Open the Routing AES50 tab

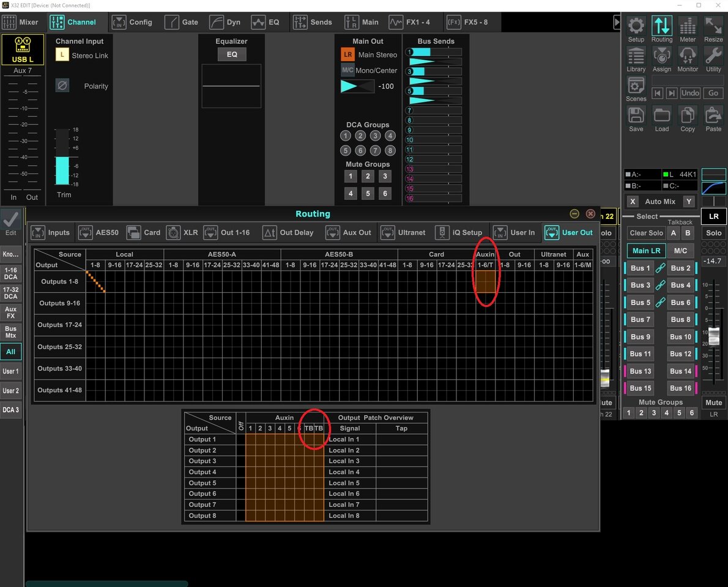[99, 232]
